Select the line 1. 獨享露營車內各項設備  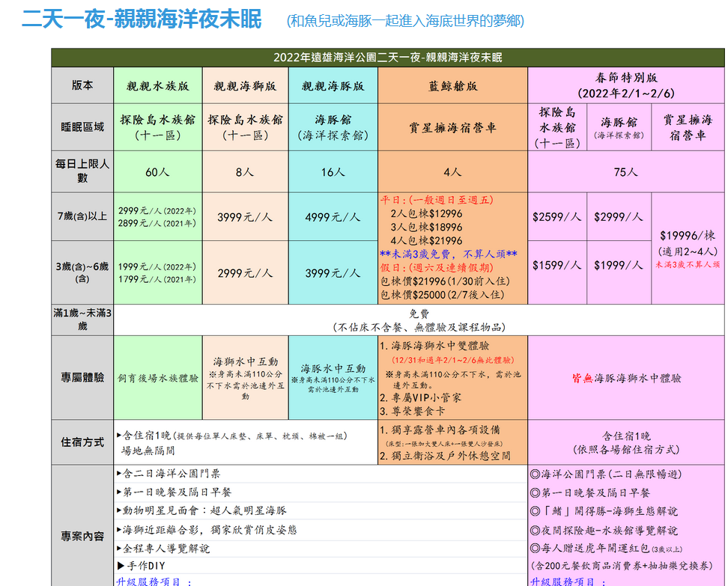[440, 430]
